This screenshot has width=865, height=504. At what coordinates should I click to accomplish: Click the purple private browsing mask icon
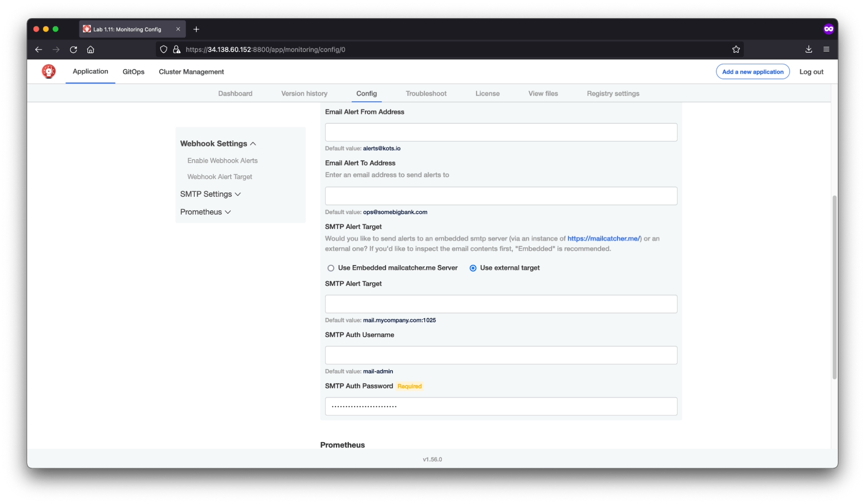828,29
